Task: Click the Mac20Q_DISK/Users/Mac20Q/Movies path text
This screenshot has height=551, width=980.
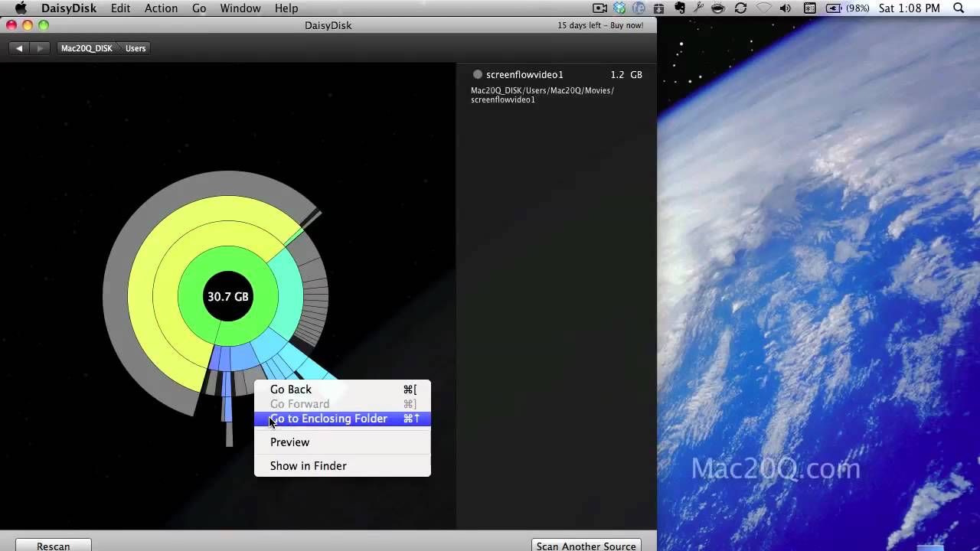Action: (542, 95)
